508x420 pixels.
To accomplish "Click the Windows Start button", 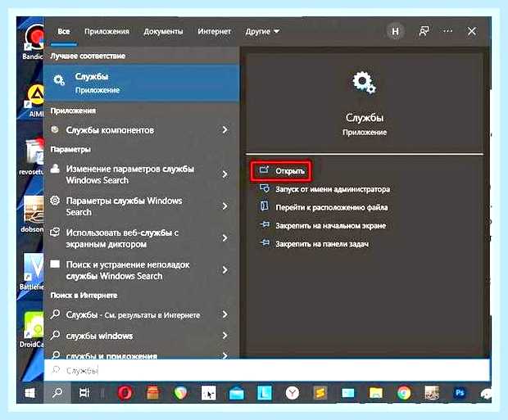I will (30, 393).
